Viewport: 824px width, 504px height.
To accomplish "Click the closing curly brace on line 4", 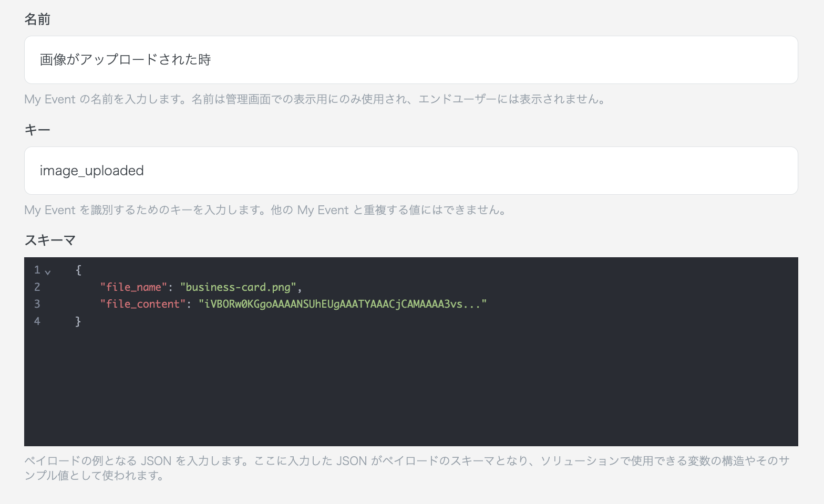I will 78,321.
